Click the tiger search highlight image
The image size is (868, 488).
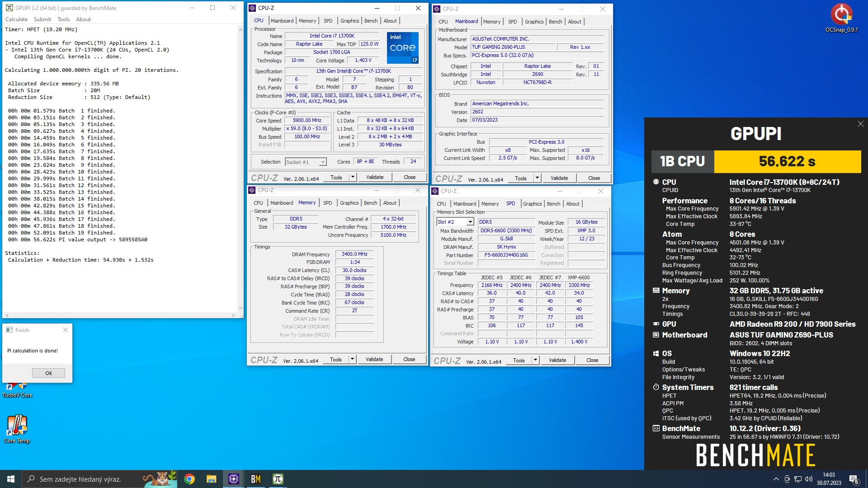click(x=160, y=479)
